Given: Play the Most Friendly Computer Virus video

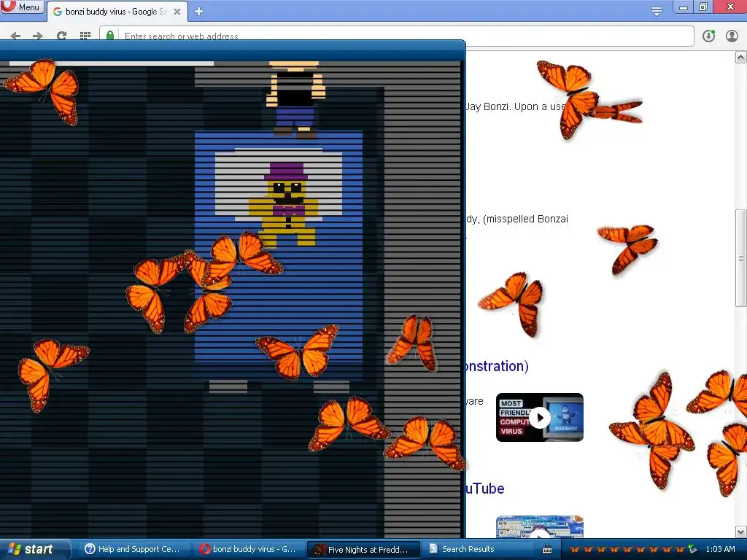Looking at the screenshot, I should 540,417.
